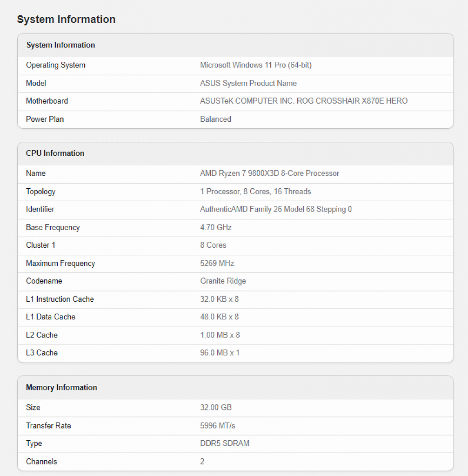
Task: Select the '1.00 MB x 8' value
Action: pyautogui.click(x=220, y=335)
